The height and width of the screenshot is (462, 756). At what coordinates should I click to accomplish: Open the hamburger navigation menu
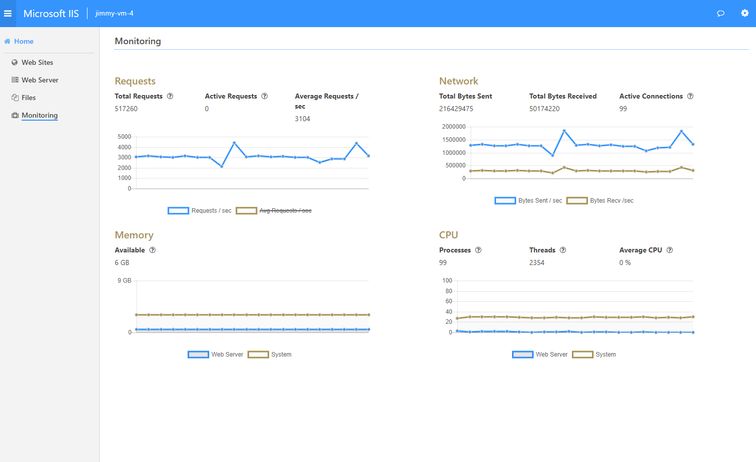(x=8, y=13)
